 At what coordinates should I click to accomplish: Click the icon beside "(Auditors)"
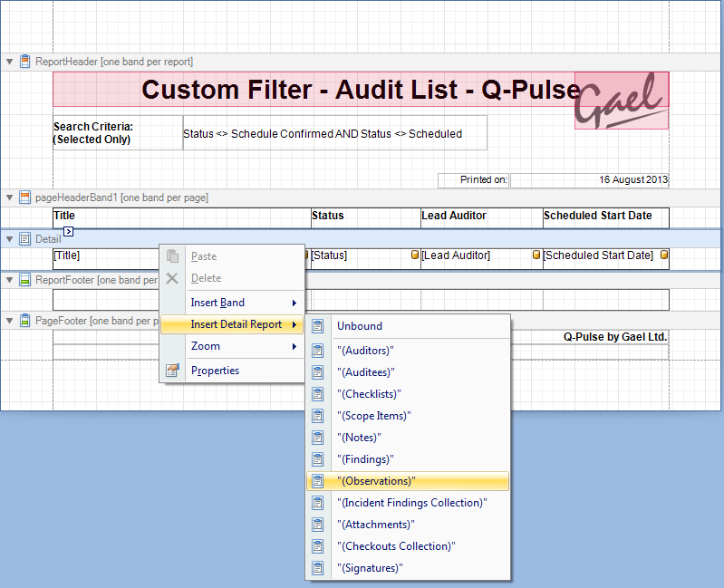pyautogui.click(x=318, y=351)
